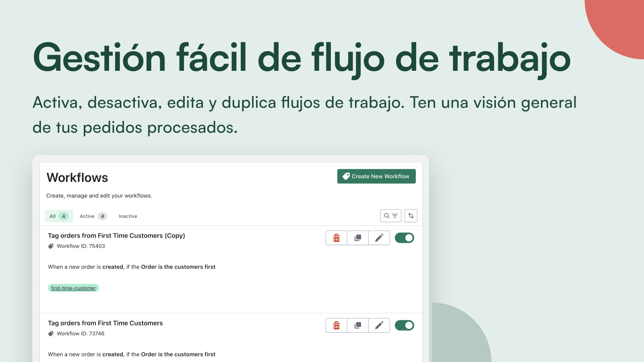Delete workflow ID 73746
This screenshot has height=362, width=644.
(336, 325)
